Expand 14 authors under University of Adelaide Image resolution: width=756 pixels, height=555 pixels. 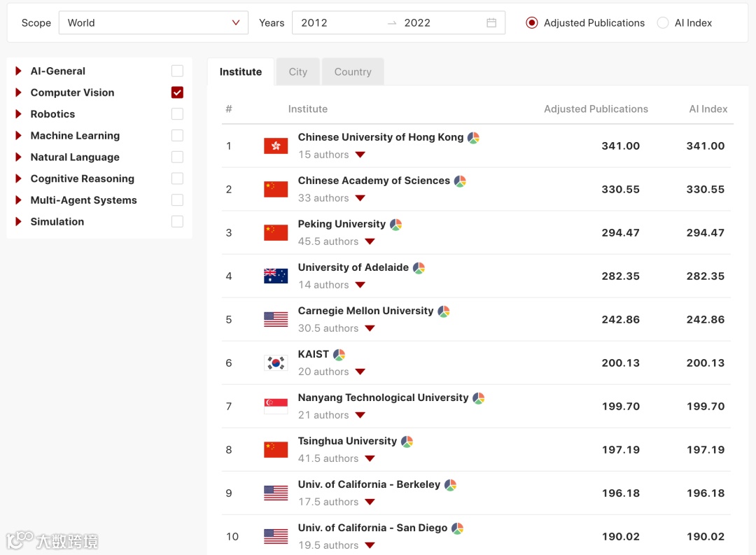click(360, 285)
